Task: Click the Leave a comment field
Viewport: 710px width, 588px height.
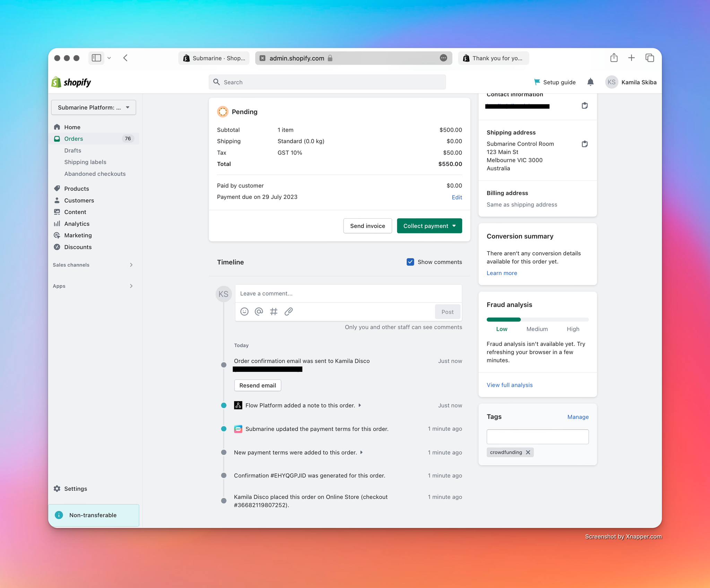Action: click(x=348, y=293)
